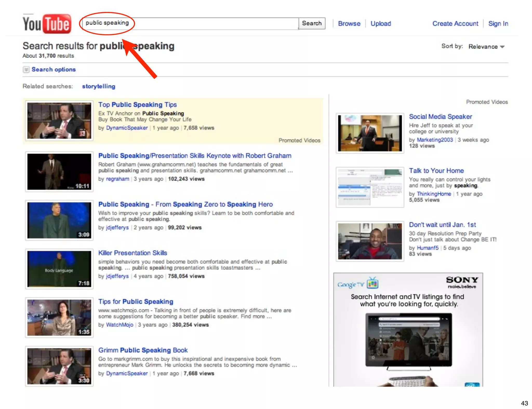Expand Search options icon
532x409 pixels.
[x=26, y=70]
